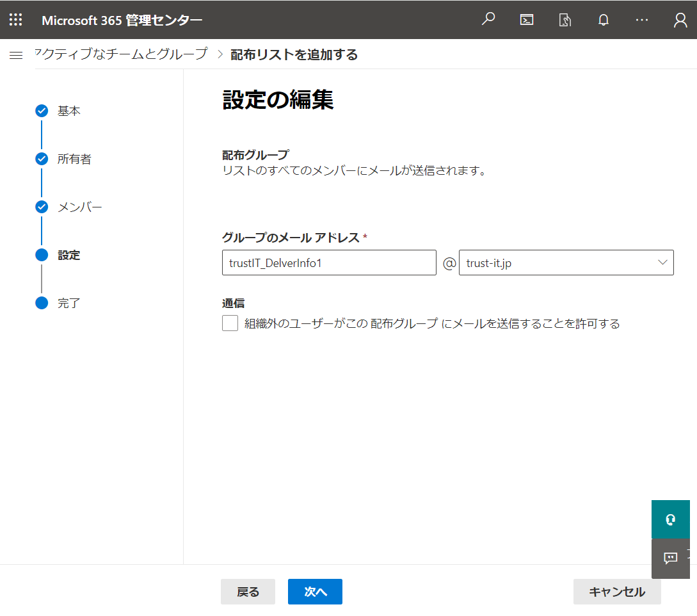Open the Cloud Shell terminal icon
The width and height of the screenshot is (697, 616).
[527, 20]
